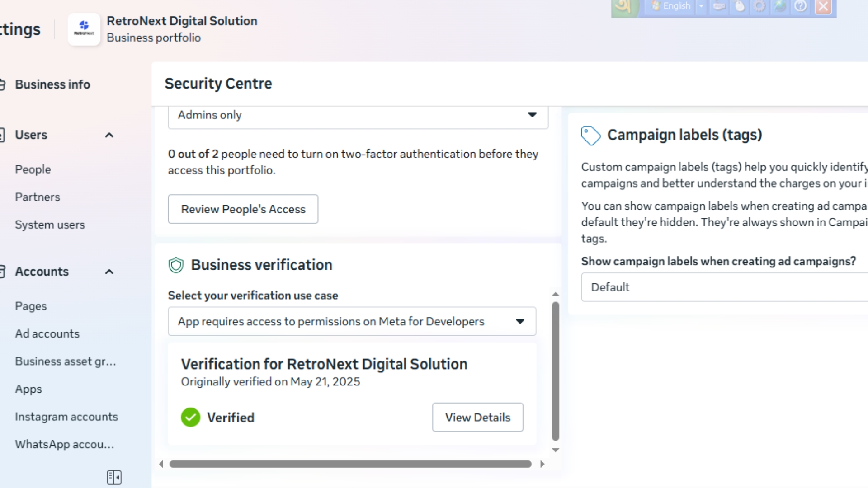Open the Admins only dropdown

[x=358, y=115]
